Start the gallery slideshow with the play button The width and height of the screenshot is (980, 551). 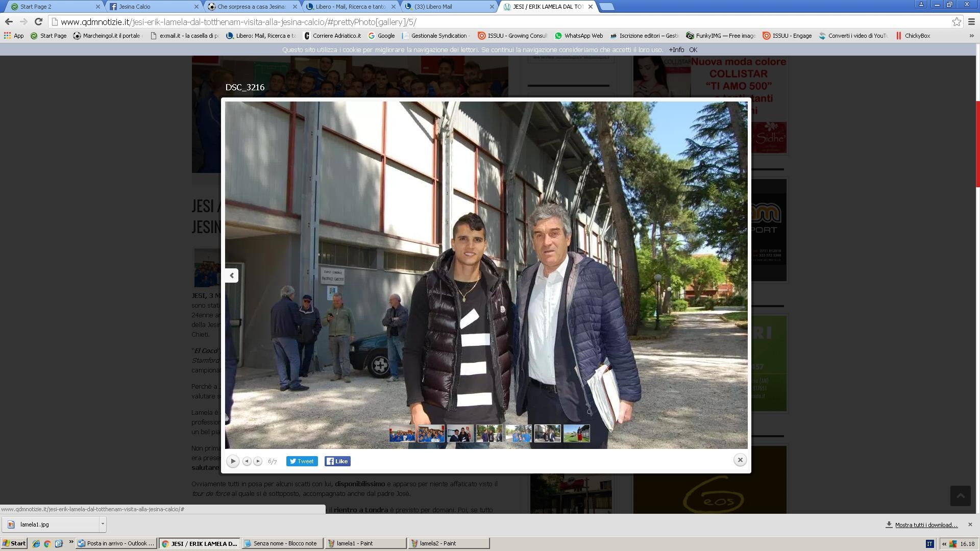click(233, 461)
